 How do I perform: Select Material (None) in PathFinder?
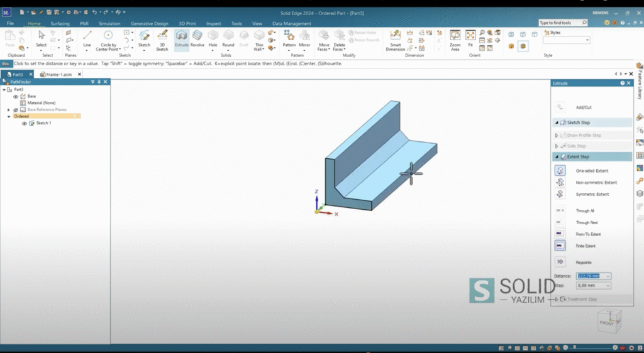pos(41,103)
